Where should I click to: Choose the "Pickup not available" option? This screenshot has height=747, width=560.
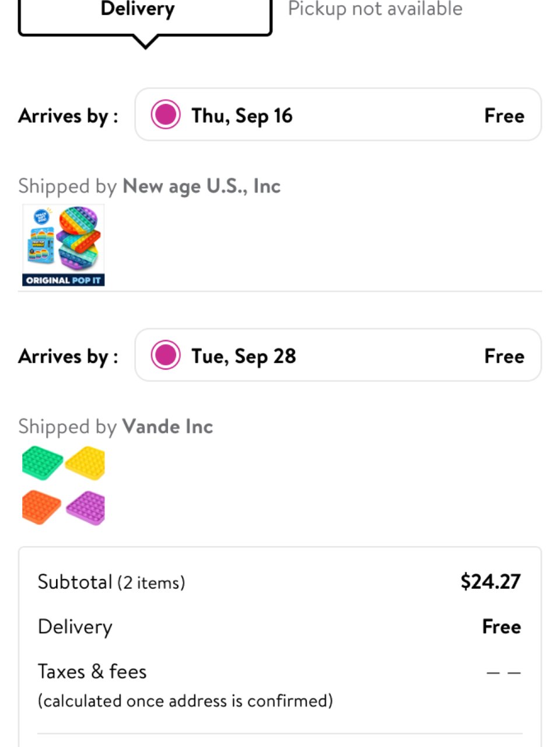tap(375, 9)
